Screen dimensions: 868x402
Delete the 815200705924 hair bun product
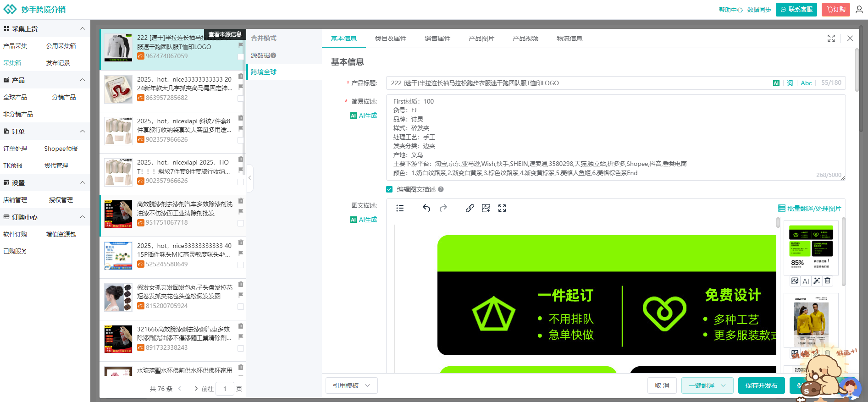tap(241, 284)
